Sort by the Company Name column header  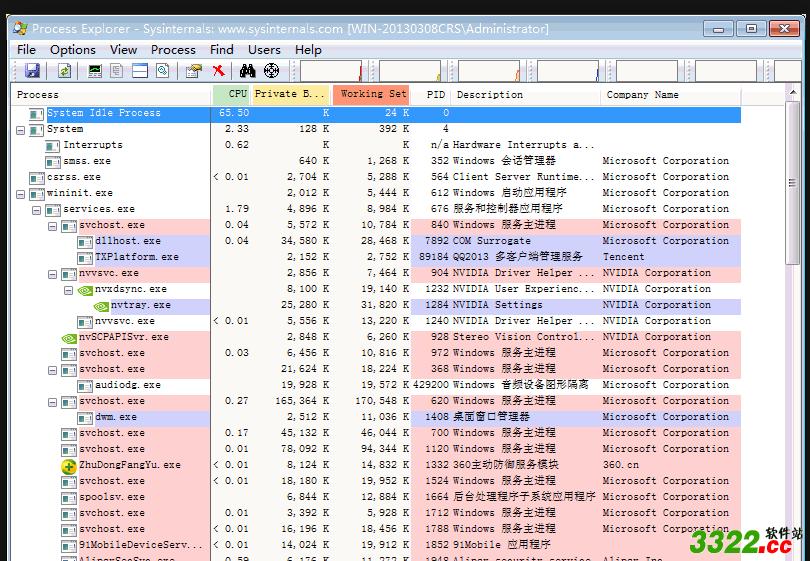click(671, 95)
